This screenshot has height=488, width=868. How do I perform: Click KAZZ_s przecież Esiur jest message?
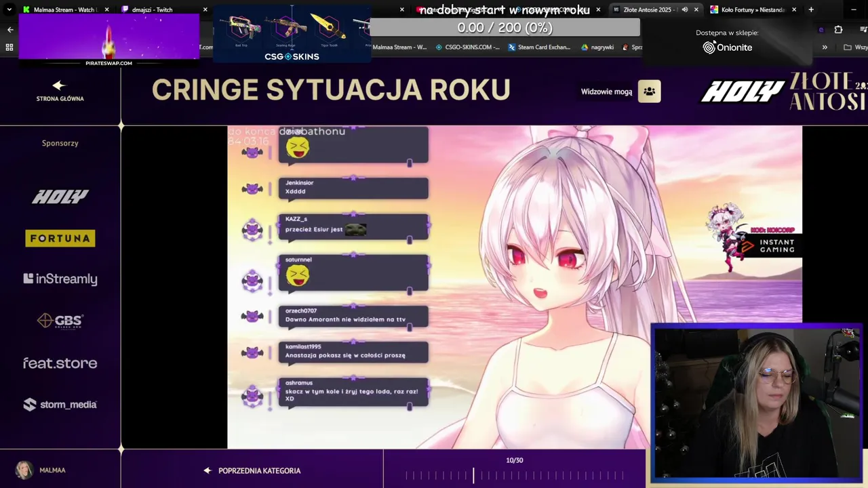(x=353, y=226)
